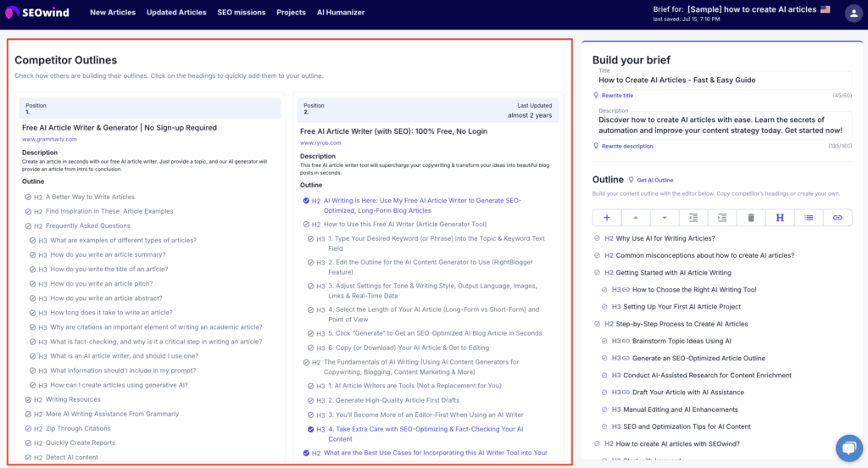Click check icon beside Getting Started with AI Article Writing
Screen dimensions: 868x468
coord(597,272)
